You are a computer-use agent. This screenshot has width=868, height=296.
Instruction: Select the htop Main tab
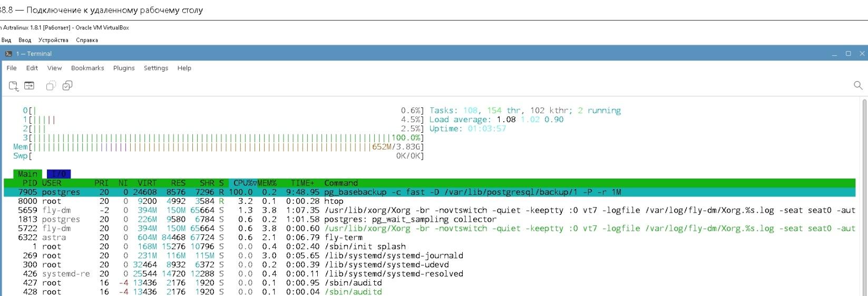pyautogui.click(x=28, y=174)
